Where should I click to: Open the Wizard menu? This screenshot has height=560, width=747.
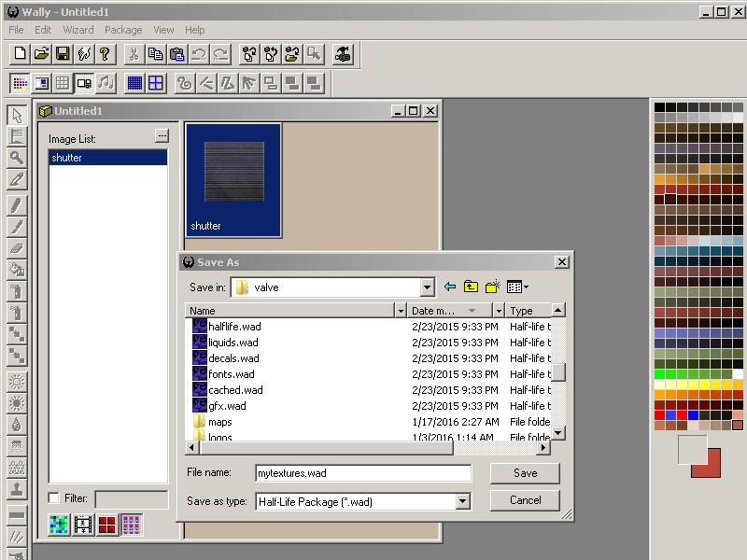pos(78,30)
